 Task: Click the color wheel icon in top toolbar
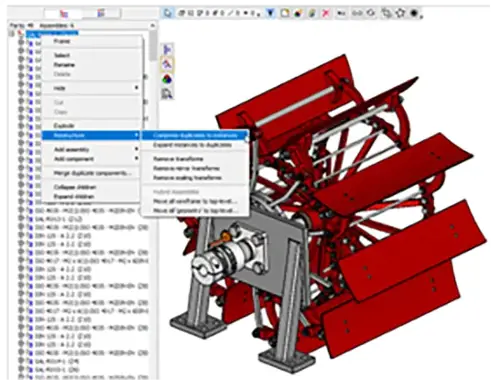(x=298, y=13)
